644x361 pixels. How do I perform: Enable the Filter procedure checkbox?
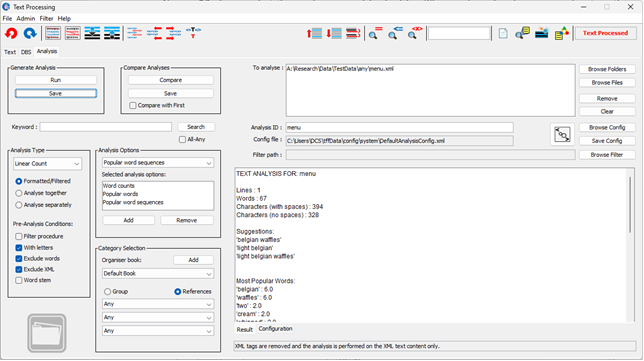pyautogui.click(x=18, y=237)
